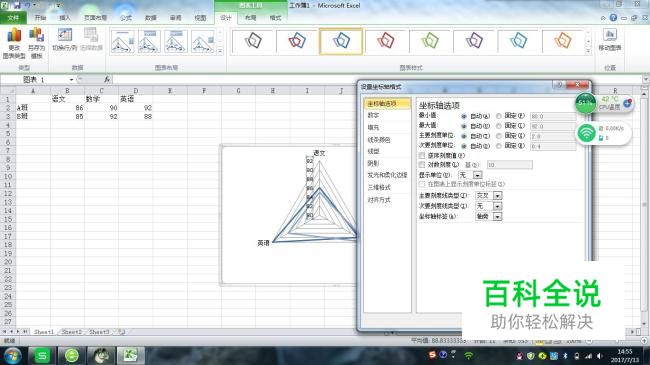Switch to the 插入 ribbon tab
Screen dimensions: 650x365
click(x=65, y=18)
